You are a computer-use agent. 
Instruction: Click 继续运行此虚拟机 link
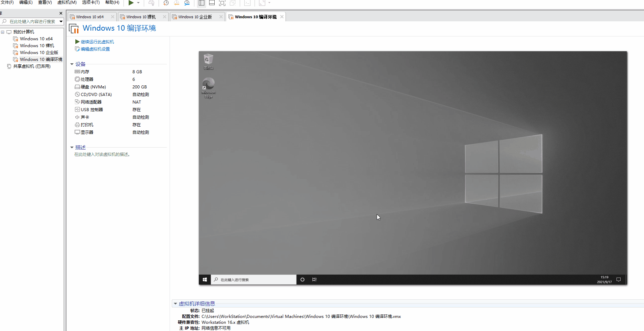tap(97, 42)
